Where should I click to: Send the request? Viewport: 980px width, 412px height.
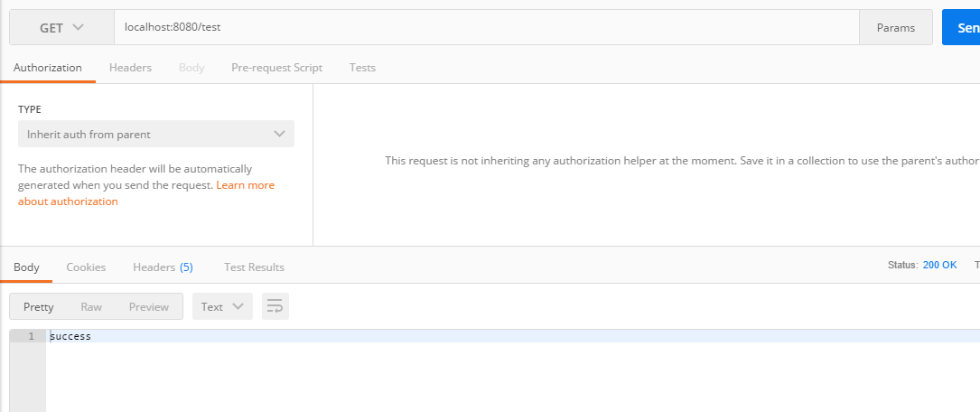[963, 27]
